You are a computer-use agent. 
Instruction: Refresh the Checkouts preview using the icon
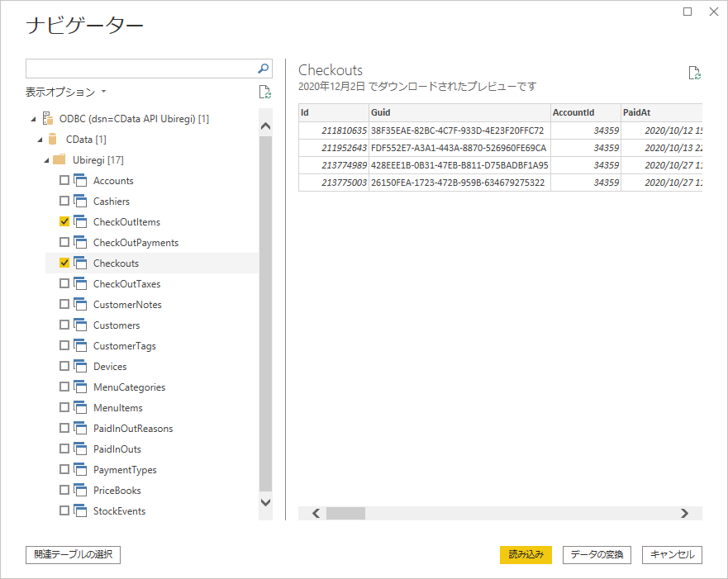pyautogui.click(x=695, y=73)
